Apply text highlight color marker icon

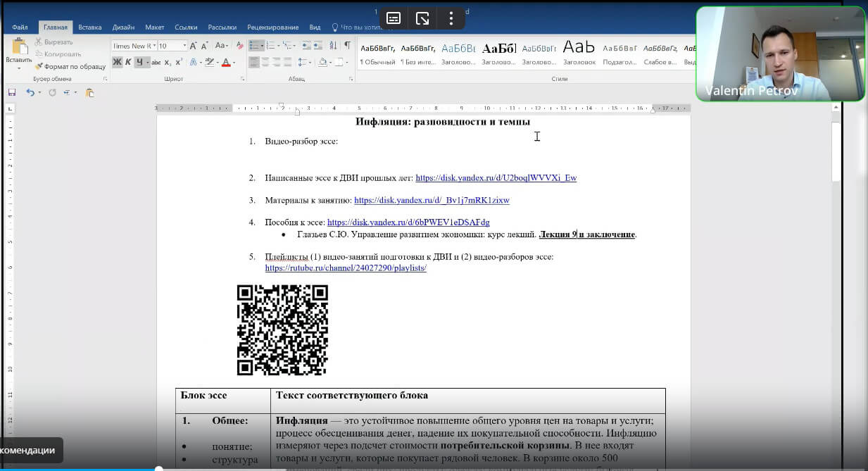(208, 62)
